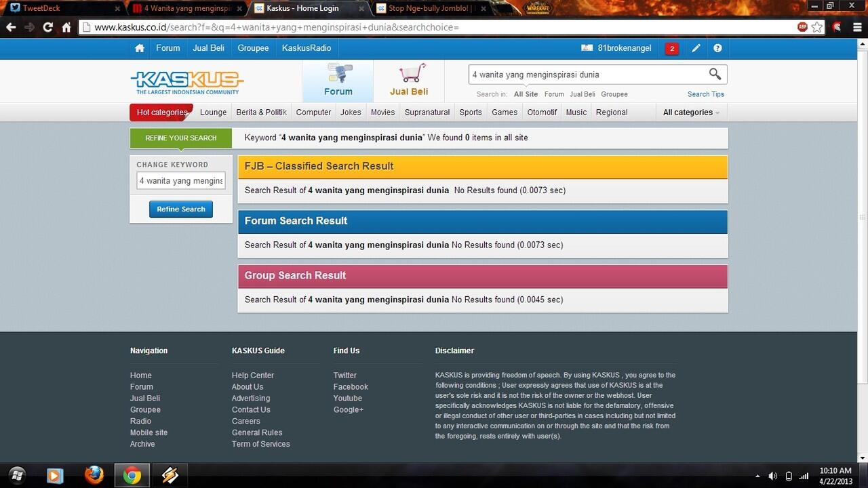Open Groupee in the top blue bar
This screenshot has height=488, width=868.
253,48
